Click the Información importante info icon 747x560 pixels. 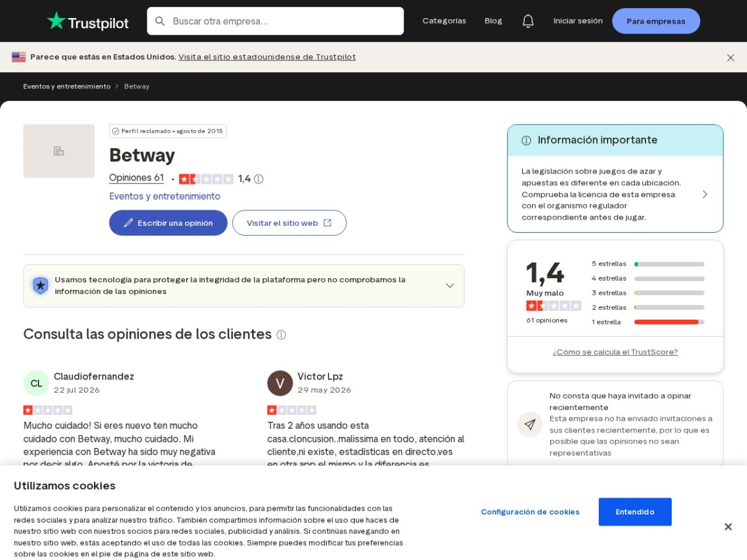[527, 141]
